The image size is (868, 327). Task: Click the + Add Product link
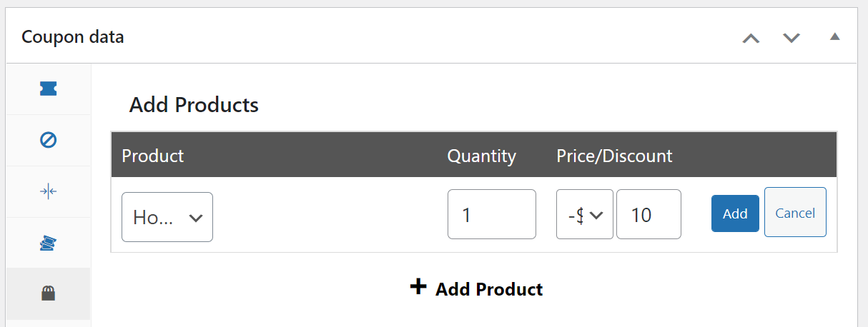(476, 288)
